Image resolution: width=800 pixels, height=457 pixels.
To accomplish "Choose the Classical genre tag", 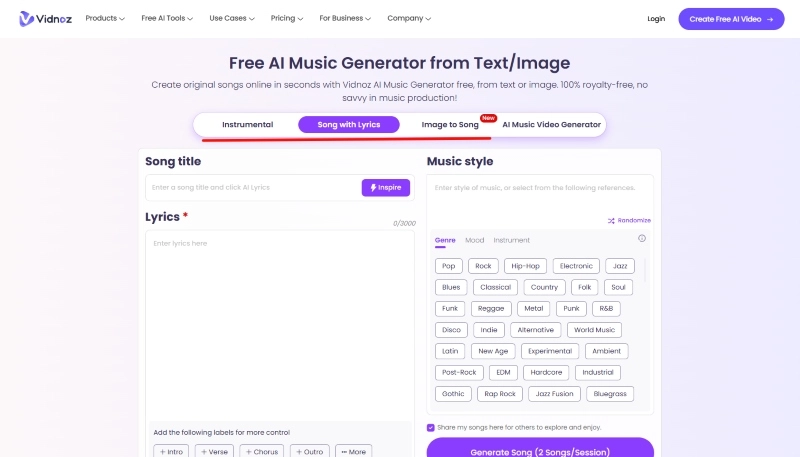I will [495, 287].
